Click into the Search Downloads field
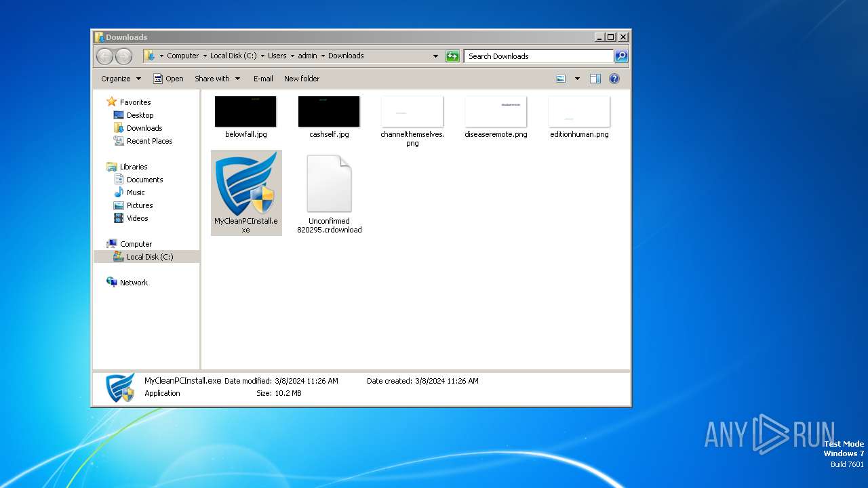The height and width of the screenshot is (488, 868). [539, 56]
